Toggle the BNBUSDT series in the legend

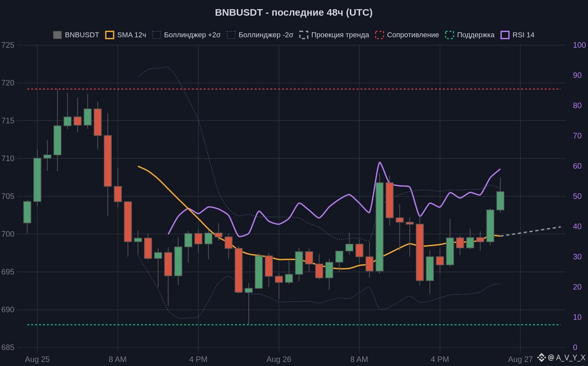pyautogui.click(x=76, y=35)
